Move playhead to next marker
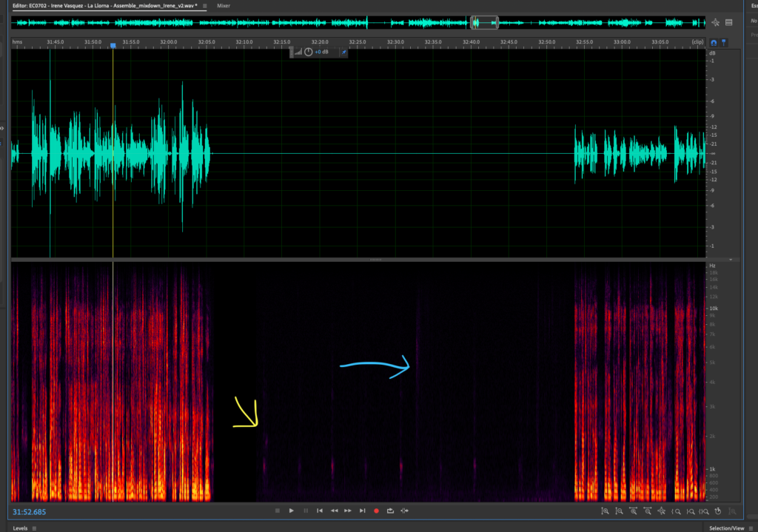This screenshot has width=758, height=532. click(x=362, y=511)
